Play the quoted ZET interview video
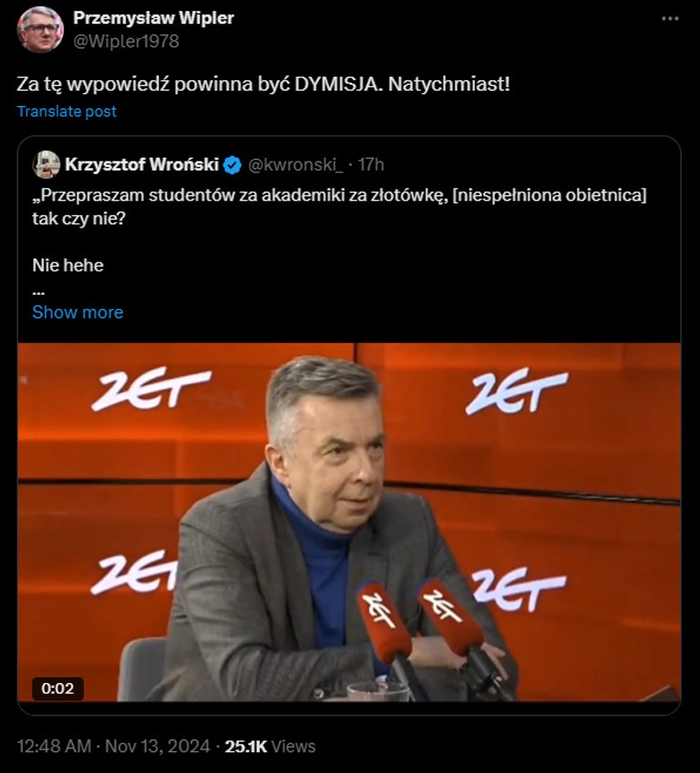Image resolution: width=700 pixels, height=773 pixels. pos(349,522)
